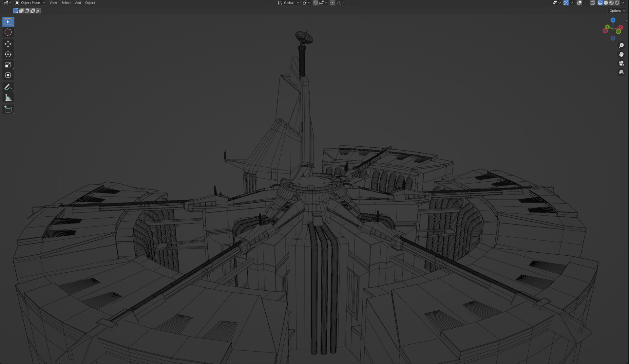This screenshot has width=629, height=364.
Task: Enable the snapping magnet toggle
Action: pyautogui.click(x=315, y=3)
